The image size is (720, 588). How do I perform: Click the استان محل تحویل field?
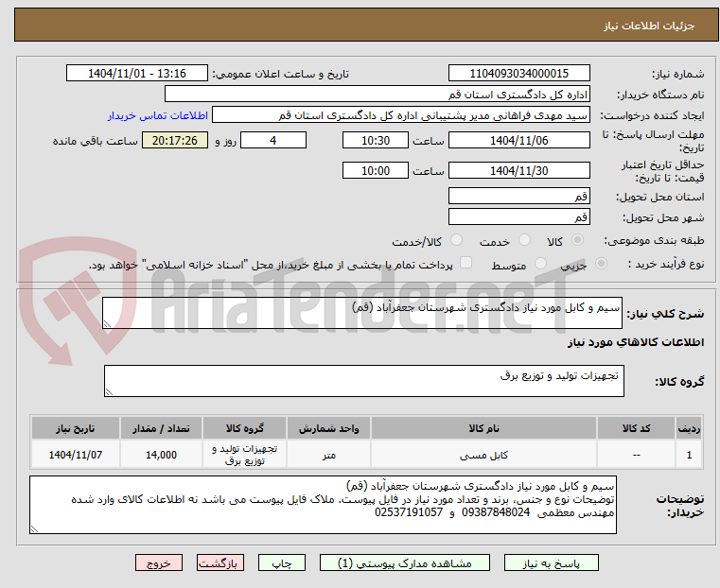pos(518,197)
